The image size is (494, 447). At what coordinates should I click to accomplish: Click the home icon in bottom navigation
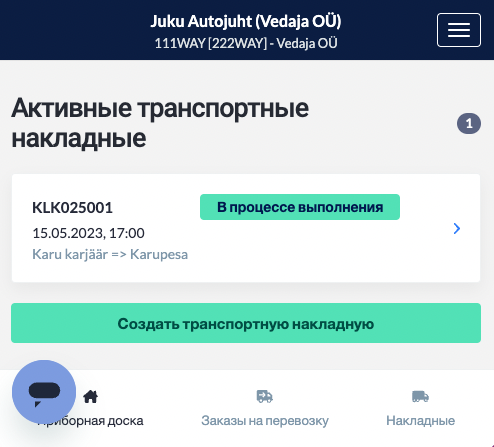(90, 397)
